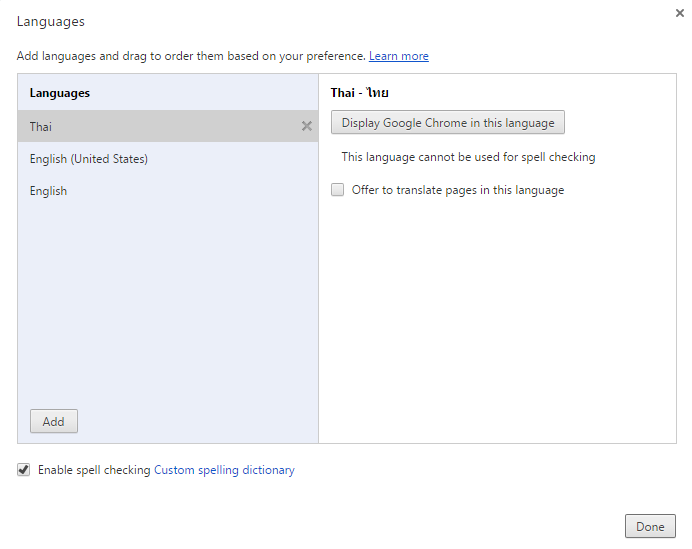The image size is (692, 549).
Task: Click the spell checking unavailable message
Action: click(468, 157)
